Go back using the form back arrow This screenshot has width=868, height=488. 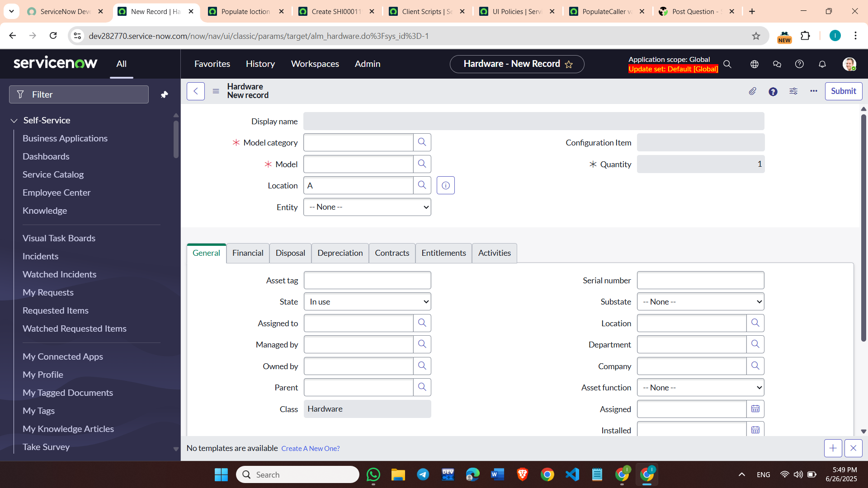click(196, 91)
